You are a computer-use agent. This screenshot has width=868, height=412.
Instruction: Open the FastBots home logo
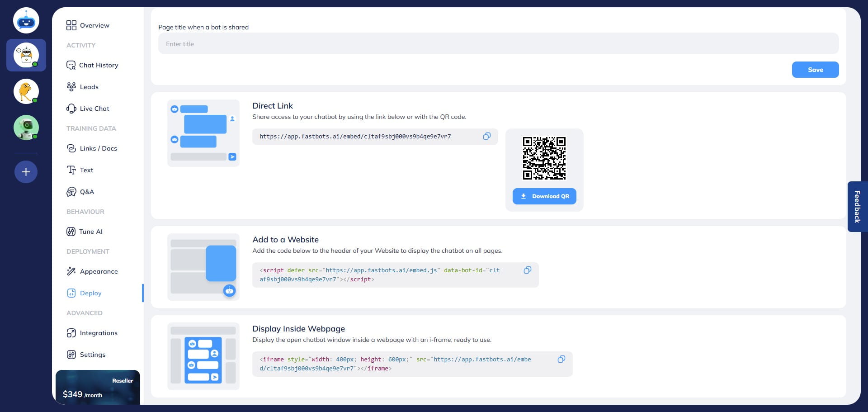(26, 21)
